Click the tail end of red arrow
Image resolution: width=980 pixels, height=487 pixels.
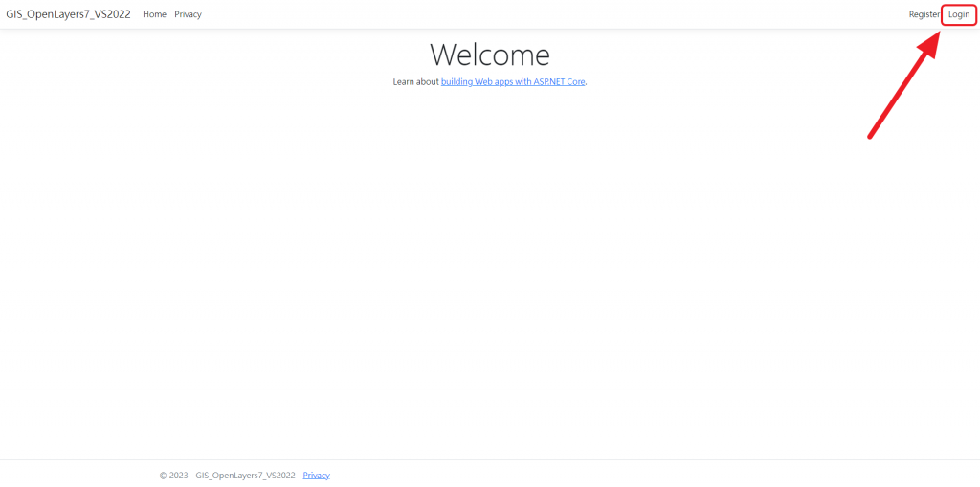pos(870,136)
